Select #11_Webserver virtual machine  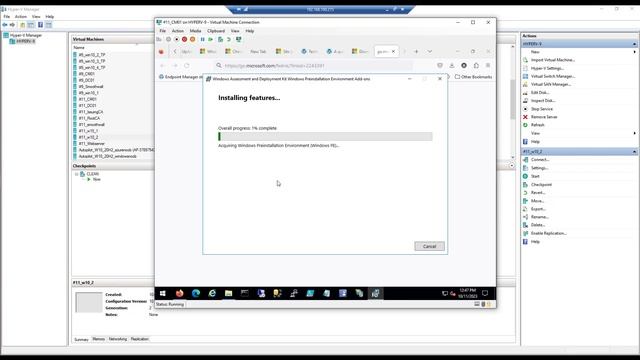pyautogui.click(x=91, y=144)
